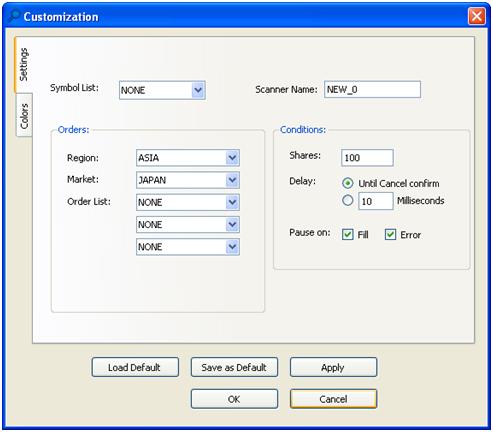Viewport: 493px width, 432px height.
Task: Uncheck the Pause on Fill checkbox
Action: pyautogui.click(x=347, y=235)
